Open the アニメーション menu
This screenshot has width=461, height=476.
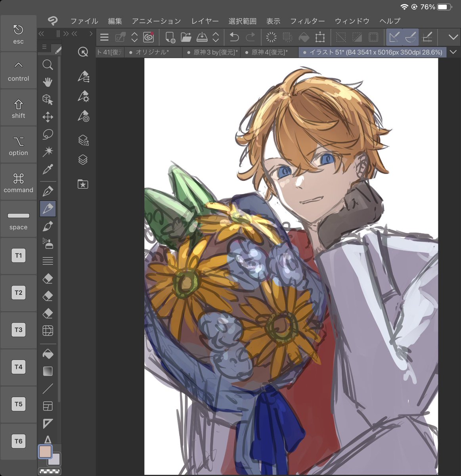pyautogui.click(x=156, y=21)
